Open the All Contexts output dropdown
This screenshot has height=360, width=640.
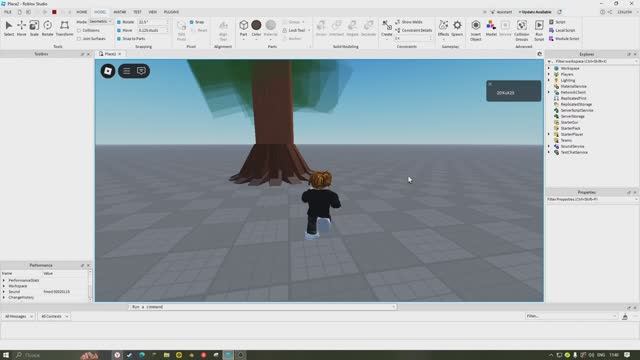[x=54, y=316]
